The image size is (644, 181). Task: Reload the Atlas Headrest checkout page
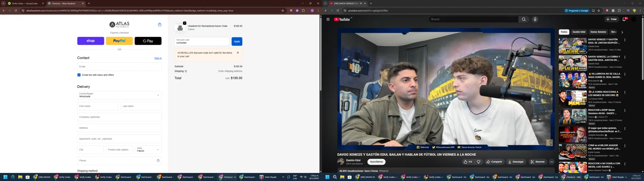click(16, 11)
